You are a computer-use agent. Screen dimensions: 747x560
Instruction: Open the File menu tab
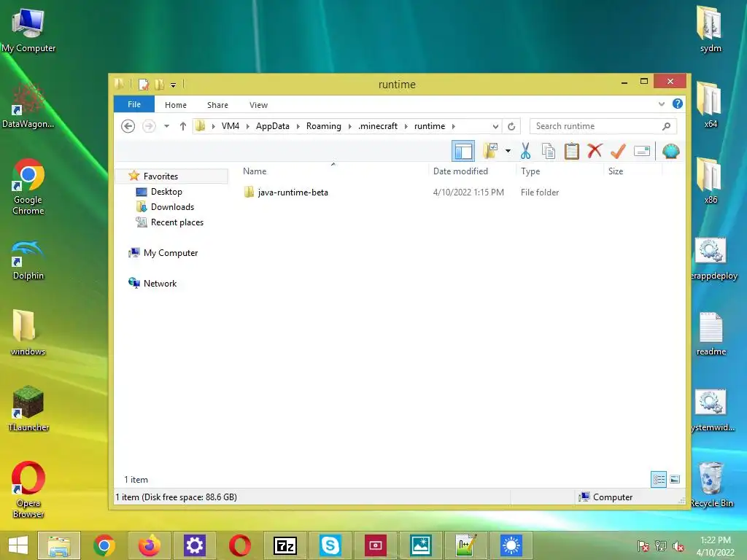(134, 104)
